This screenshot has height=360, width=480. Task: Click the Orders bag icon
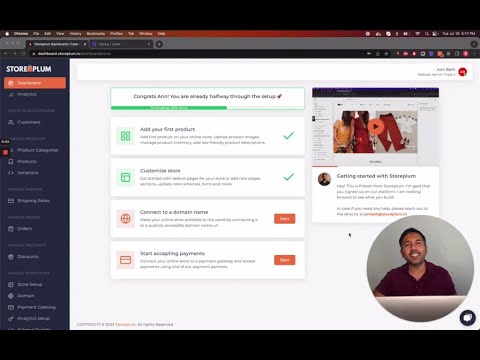(x=11, y=229)
